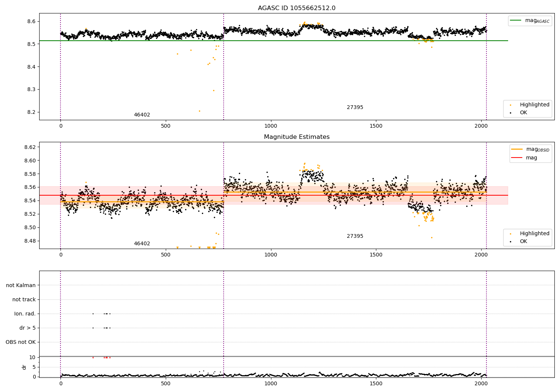
Task: Click the 8.60 y-axis tick label
Action: [30, 161]
